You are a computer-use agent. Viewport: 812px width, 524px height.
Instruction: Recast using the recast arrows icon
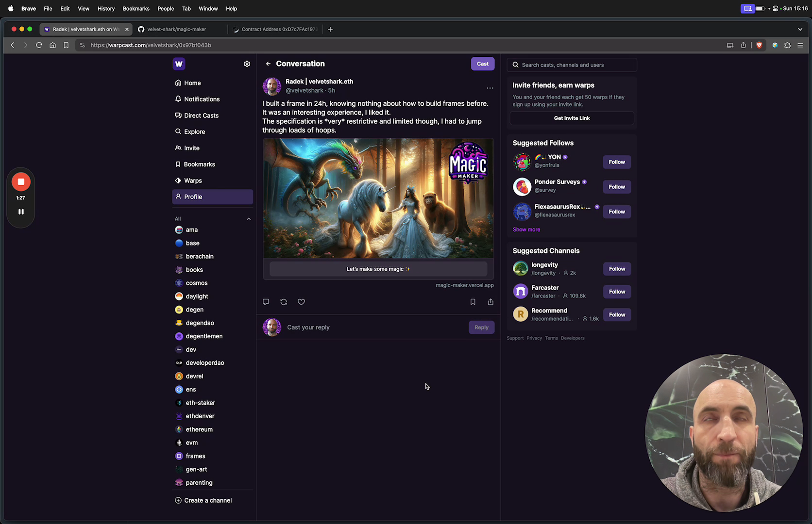click(x=284, y=302)
